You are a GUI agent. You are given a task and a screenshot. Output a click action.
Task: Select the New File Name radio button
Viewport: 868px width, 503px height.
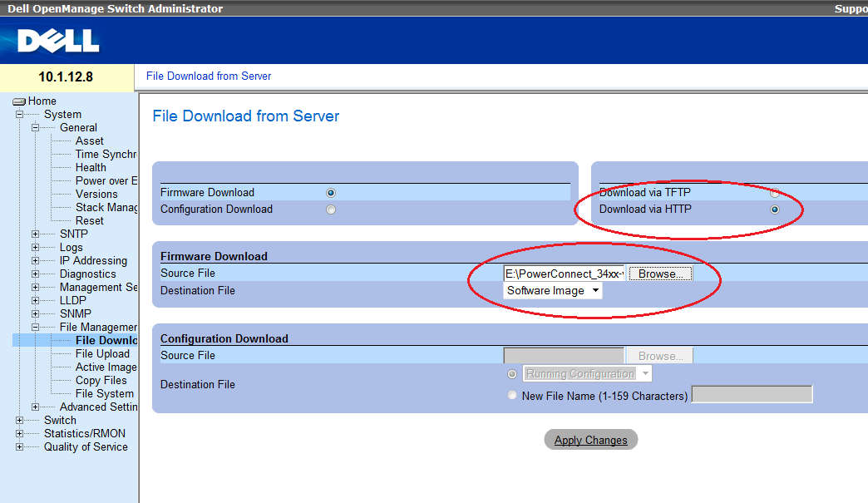pos(512,395)
